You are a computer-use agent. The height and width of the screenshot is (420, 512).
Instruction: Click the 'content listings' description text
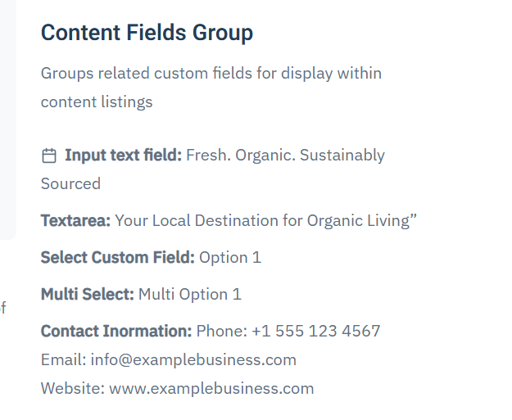[x=97, y=102]
